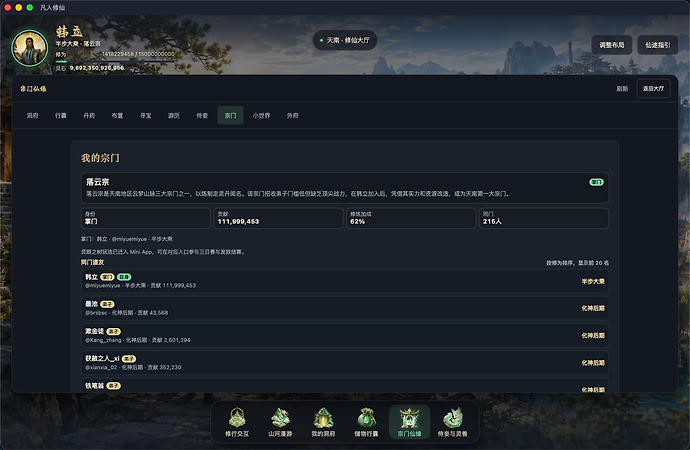The height and width of the screenshot is (450, 690).
Task: Click the 半步大乘 rank label in first row
Action: pos(593,282)
